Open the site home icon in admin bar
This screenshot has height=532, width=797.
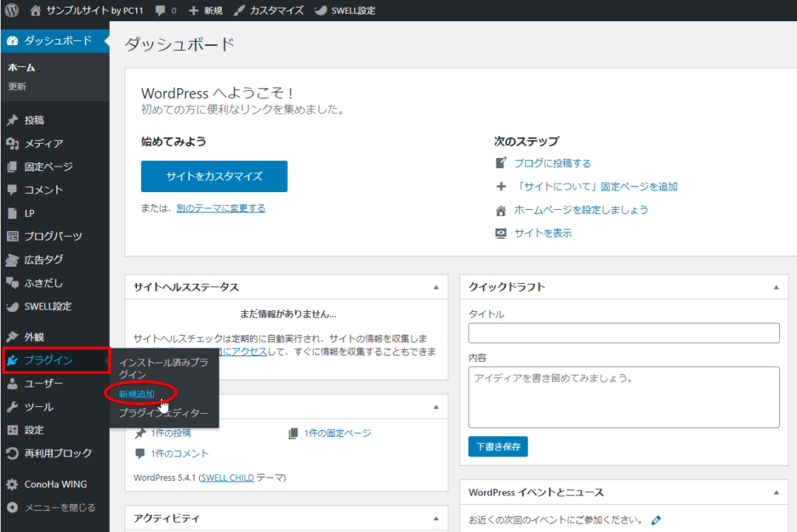[35, 10]
